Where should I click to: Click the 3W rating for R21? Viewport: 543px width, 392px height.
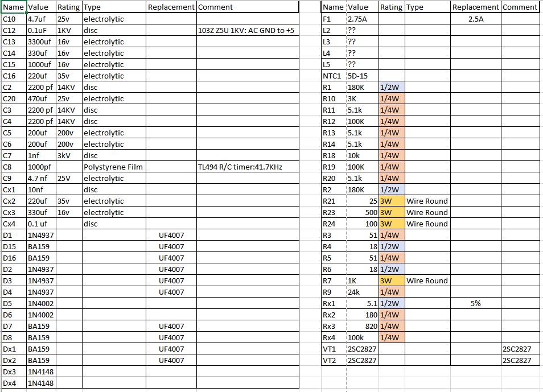tap(392, 201)
